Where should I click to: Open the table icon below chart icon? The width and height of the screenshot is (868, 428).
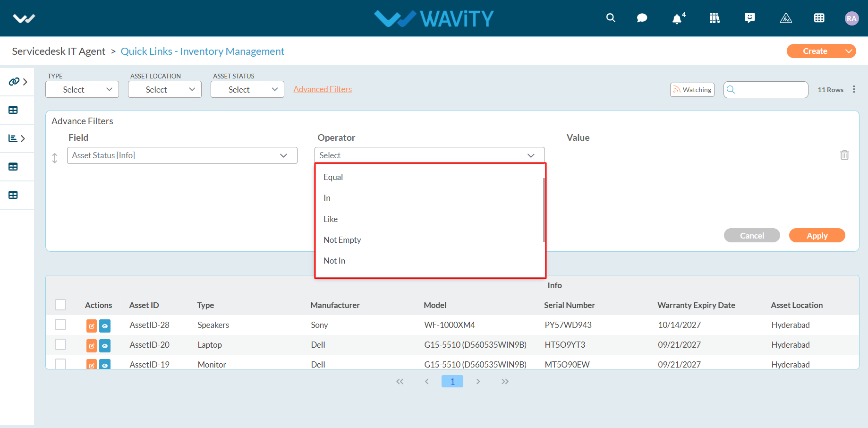13,167
